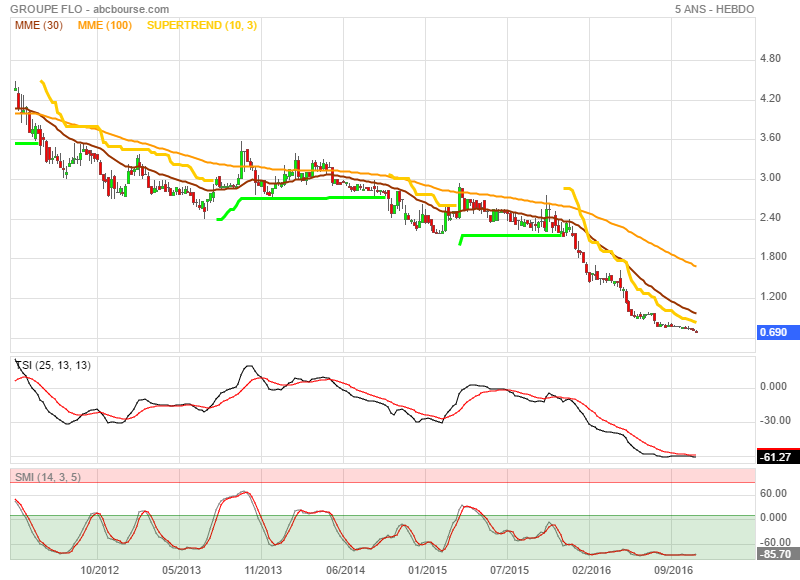Click the 3.60 price axis value
This screenshot has width=800, height=580.
pos(770,137)
